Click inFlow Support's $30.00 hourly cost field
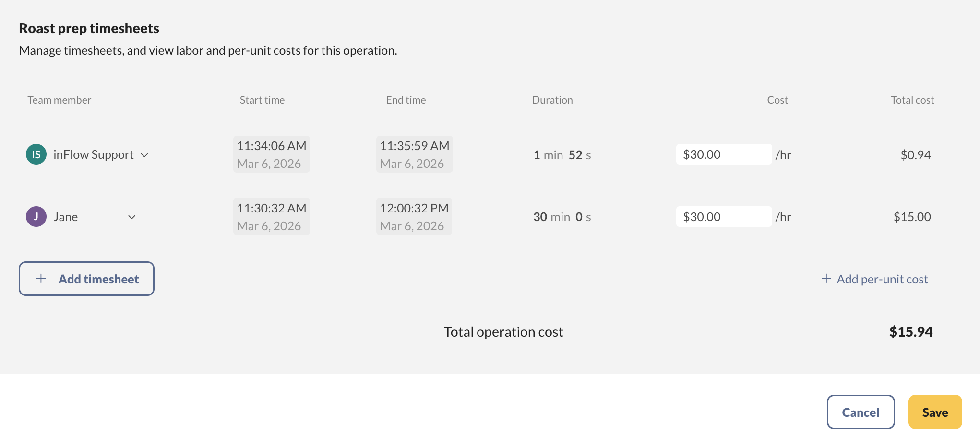 [x=724, y=154]
